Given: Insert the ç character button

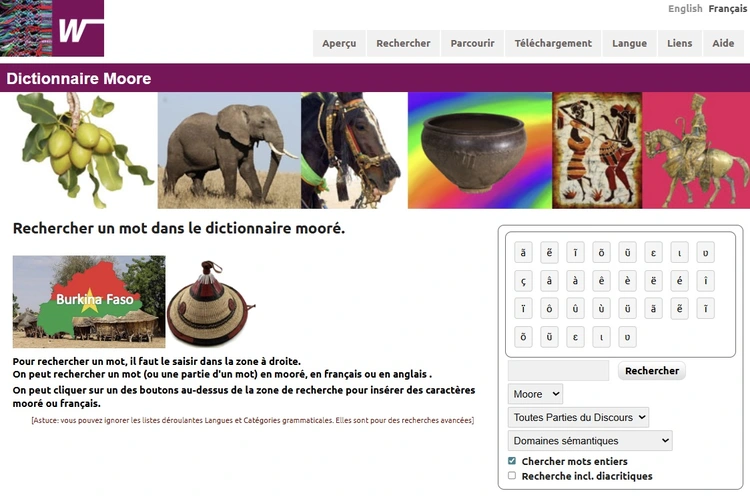Looking at the screenshot, I should (x=523, y=281).
